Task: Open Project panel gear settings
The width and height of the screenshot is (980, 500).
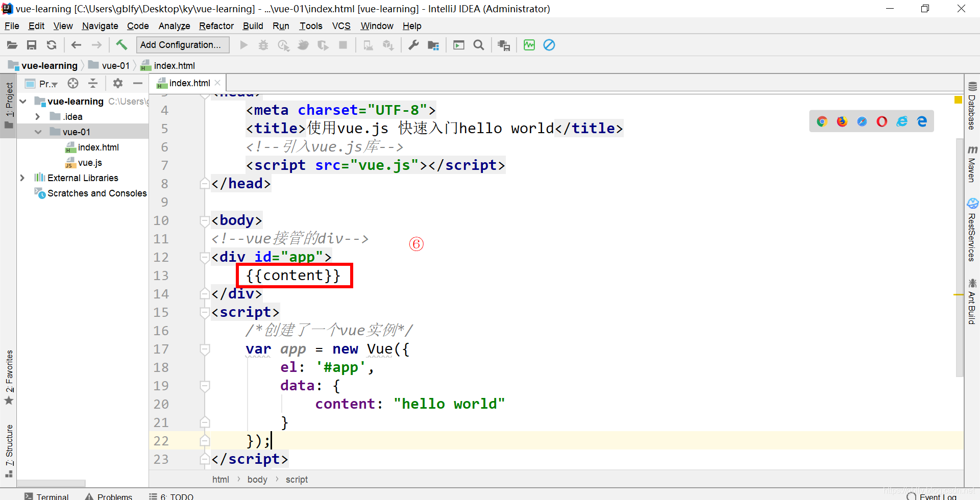Action: tap(118, 83)
